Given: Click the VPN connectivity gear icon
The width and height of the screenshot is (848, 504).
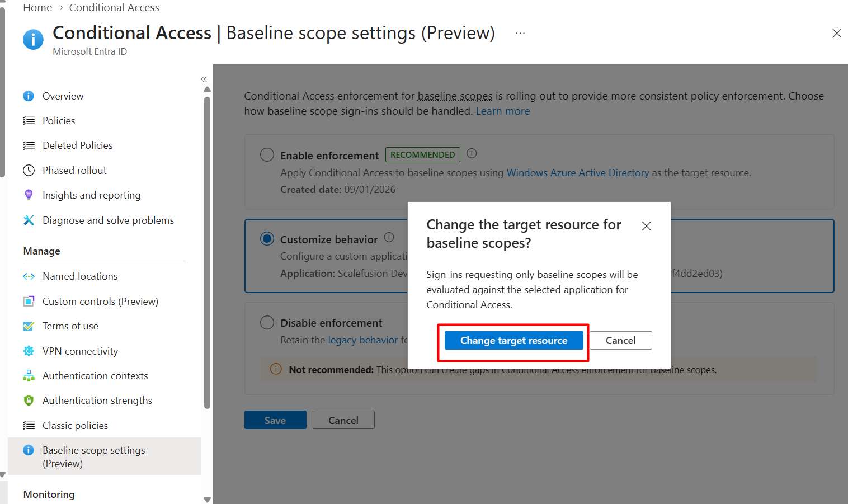Looking at the screenshot, I should pyautogui.click(x=29, y=351).
